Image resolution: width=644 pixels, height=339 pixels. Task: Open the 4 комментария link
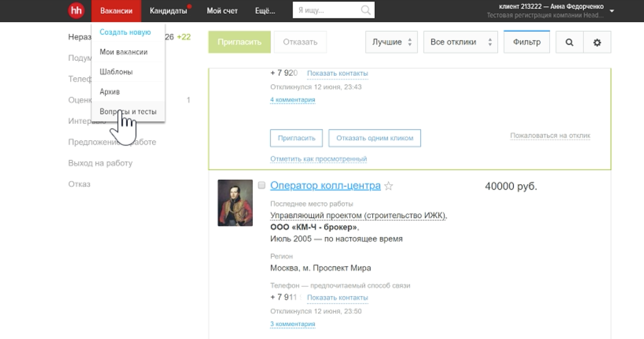[x=292, y=100]
